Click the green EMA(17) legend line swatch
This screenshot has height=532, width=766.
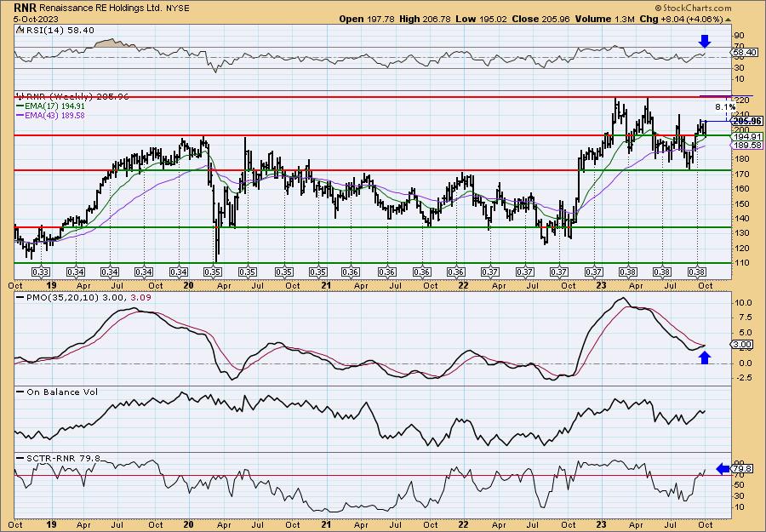pyautogui.click(x=22, y=106)
